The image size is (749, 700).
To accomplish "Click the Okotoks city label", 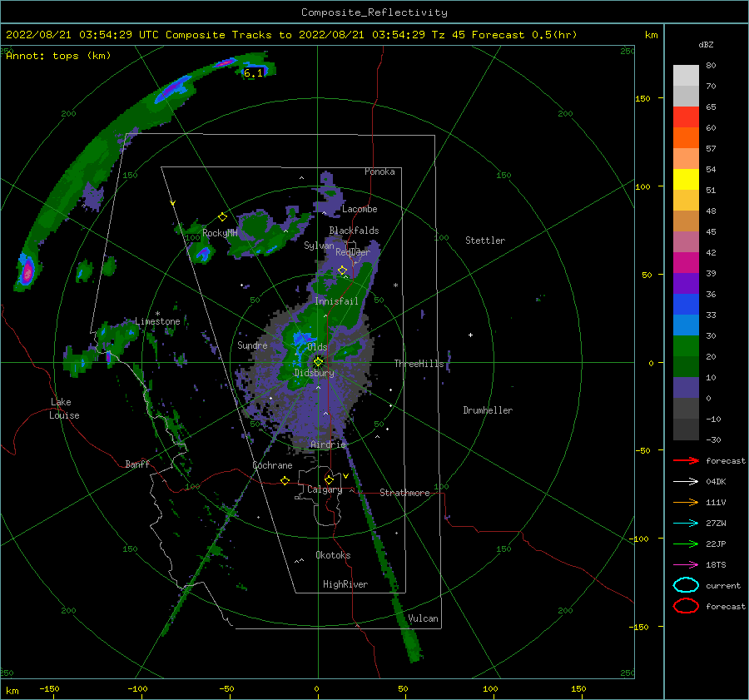I will coord(333,555).
